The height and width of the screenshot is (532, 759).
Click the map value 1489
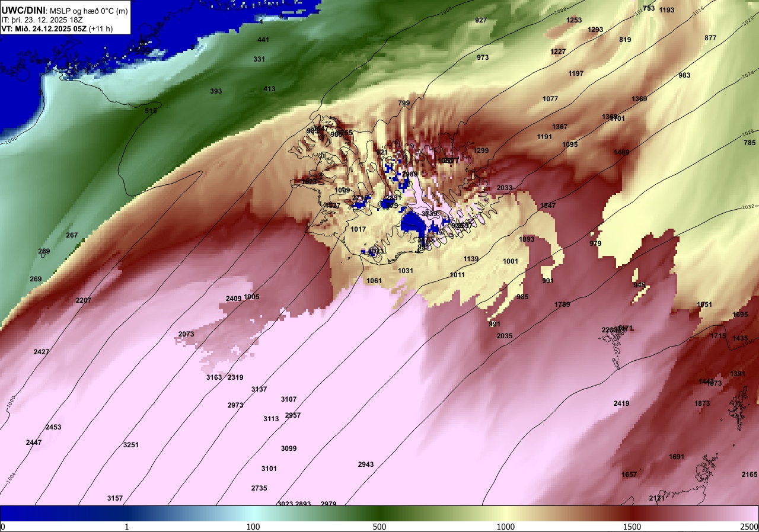click(x=621, y=152)
